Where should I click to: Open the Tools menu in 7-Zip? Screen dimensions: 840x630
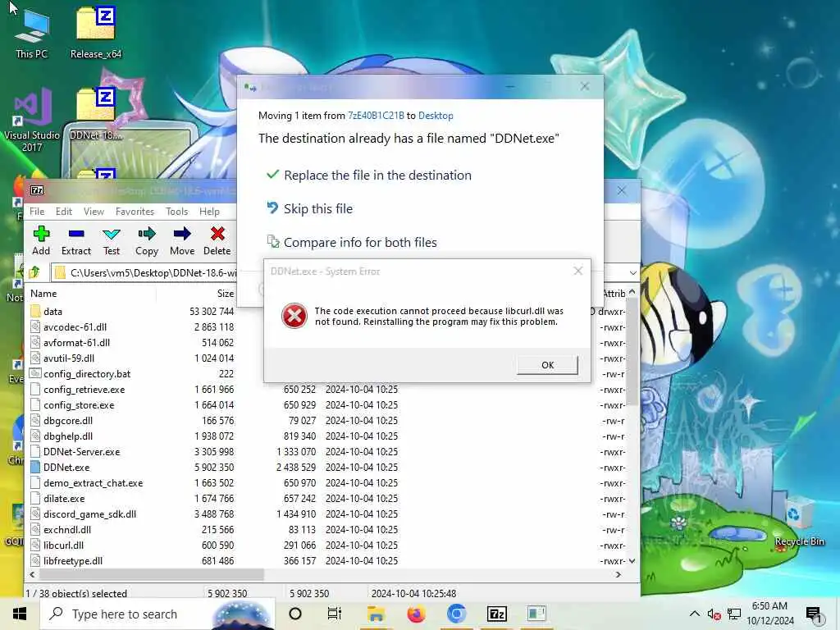[177, 212]
